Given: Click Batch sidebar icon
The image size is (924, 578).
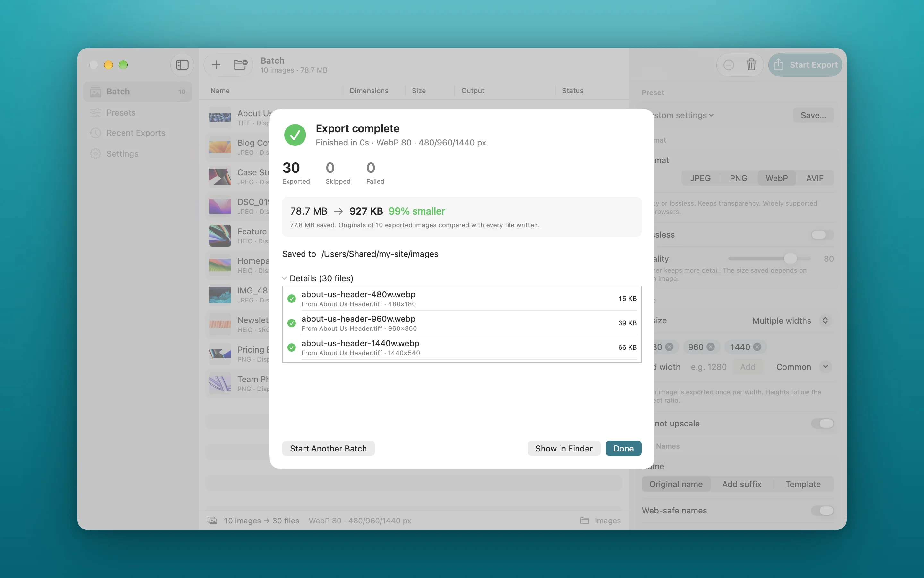Looking at the screenshot, I should [96, 92].
